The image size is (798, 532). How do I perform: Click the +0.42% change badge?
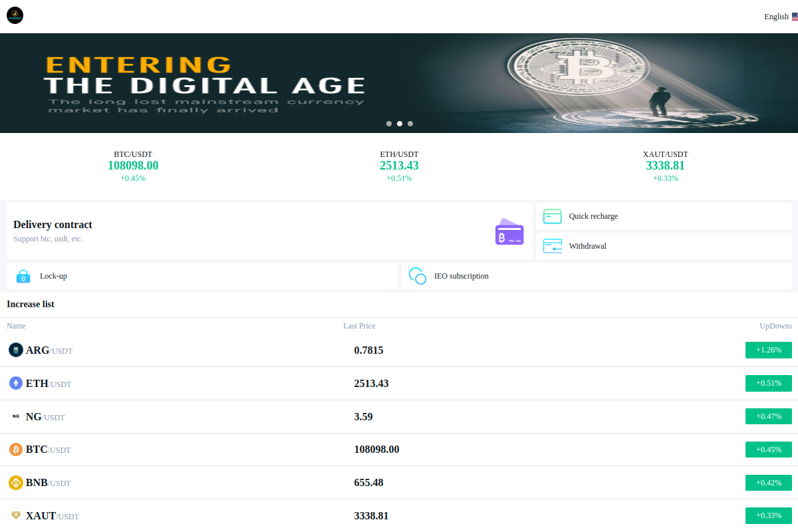coord(769,483)
